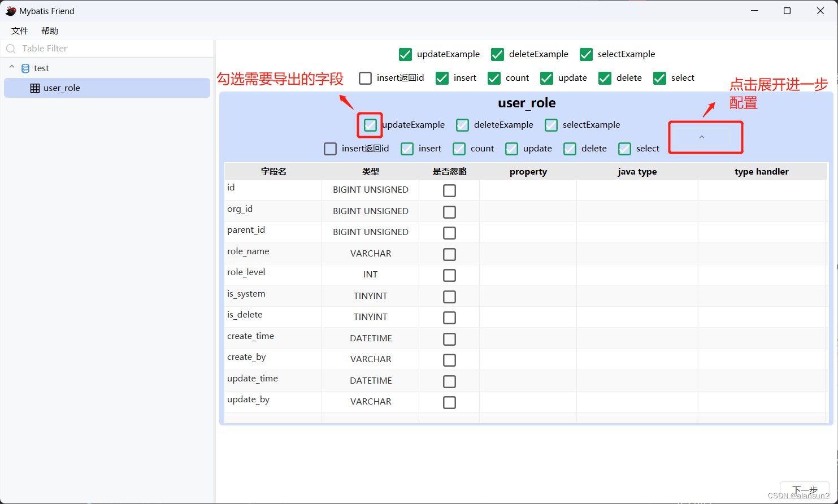Uncheck global updateExample checkbox at top
Image resolution: width=838 pixels, height=504 pixels.
click(x=405, y=54)
